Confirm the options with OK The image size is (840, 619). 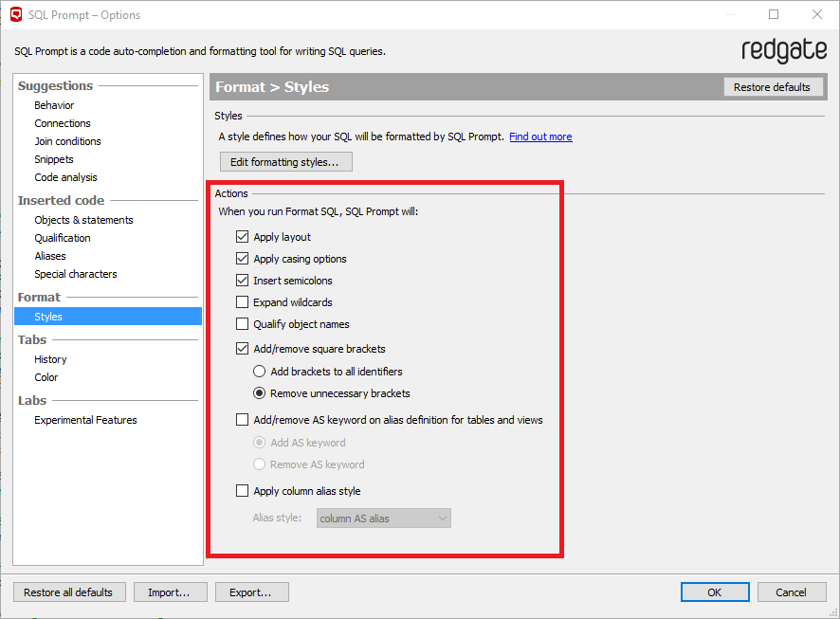(x=714, y=592)
